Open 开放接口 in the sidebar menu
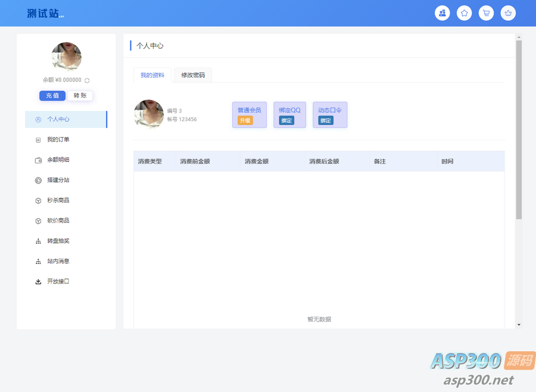536x392 pixels. (x=66, y=281)
